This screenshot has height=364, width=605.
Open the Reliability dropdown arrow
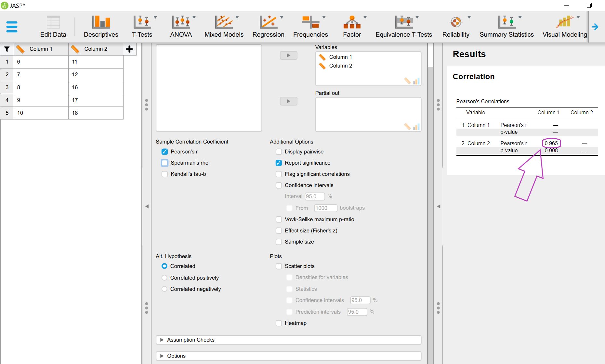(x=469, y=17)
